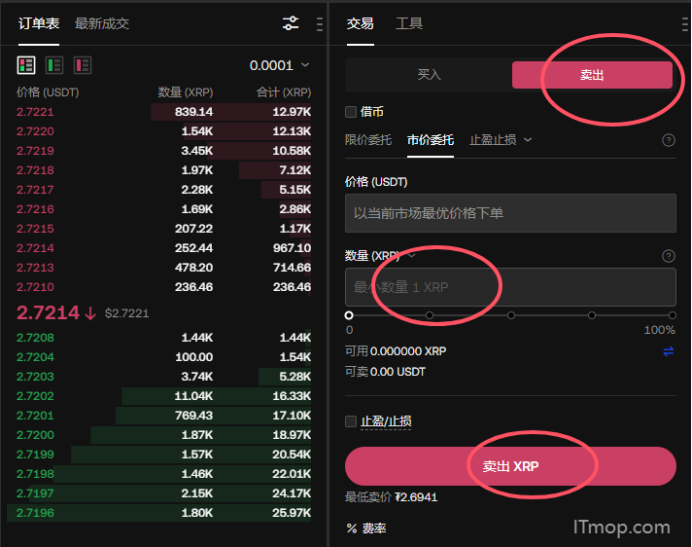Click last traded price 2.7214

[48, 313]
